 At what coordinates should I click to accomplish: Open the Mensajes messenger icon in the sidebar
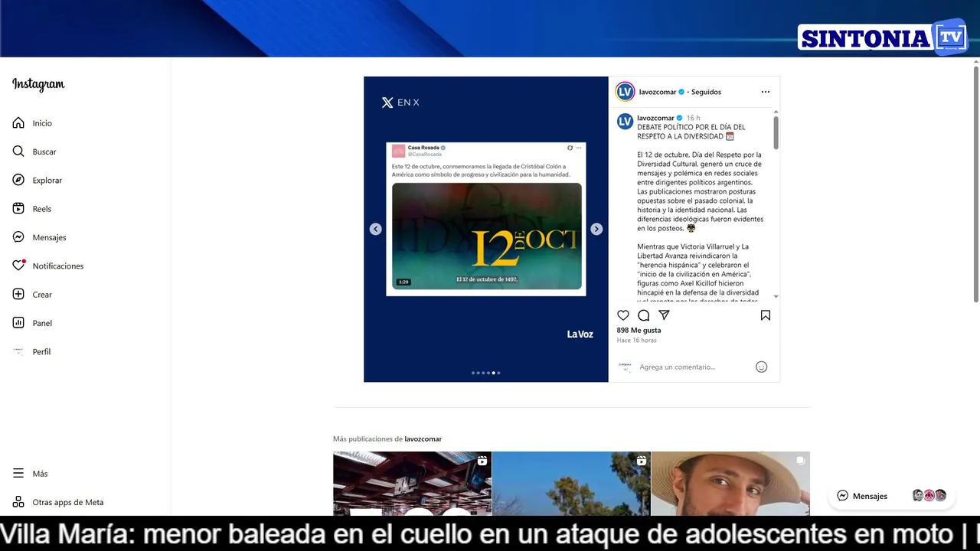coord(18,237)
